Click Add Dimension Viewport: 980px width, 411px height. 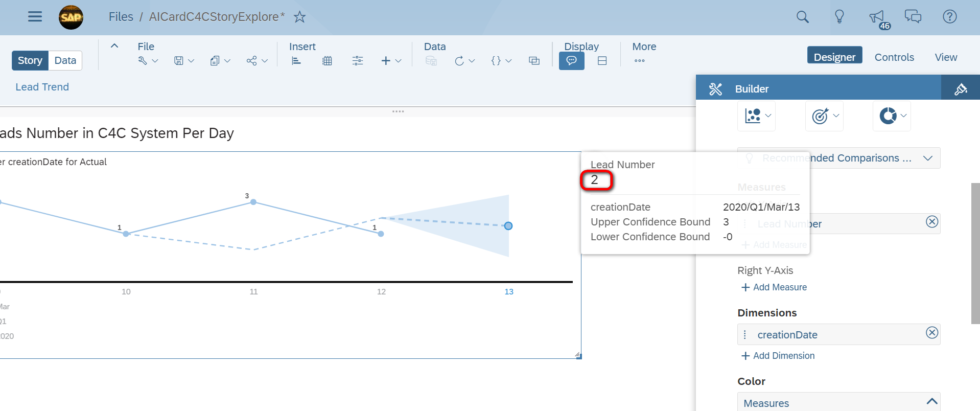pyautogui.click(x=778, y=356)
